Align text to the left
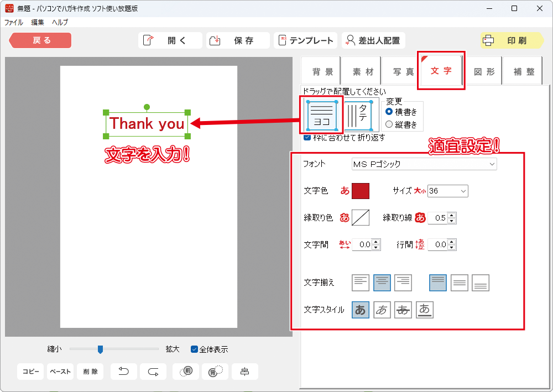Viewport: 553px width, 392px height. pos(361,283)
